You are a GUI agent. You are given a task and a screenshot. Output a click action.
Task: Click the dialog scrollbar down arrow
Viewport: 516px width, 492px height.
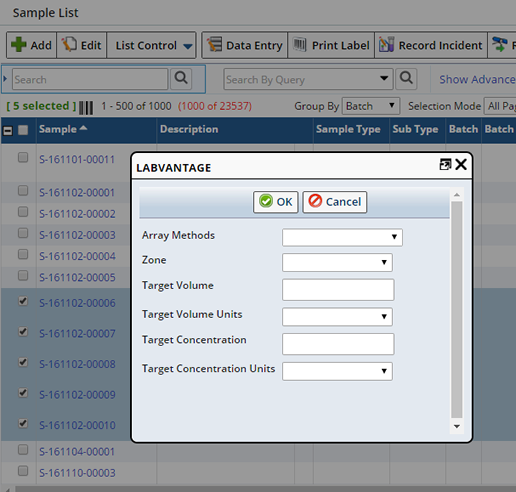coord(457,426)
